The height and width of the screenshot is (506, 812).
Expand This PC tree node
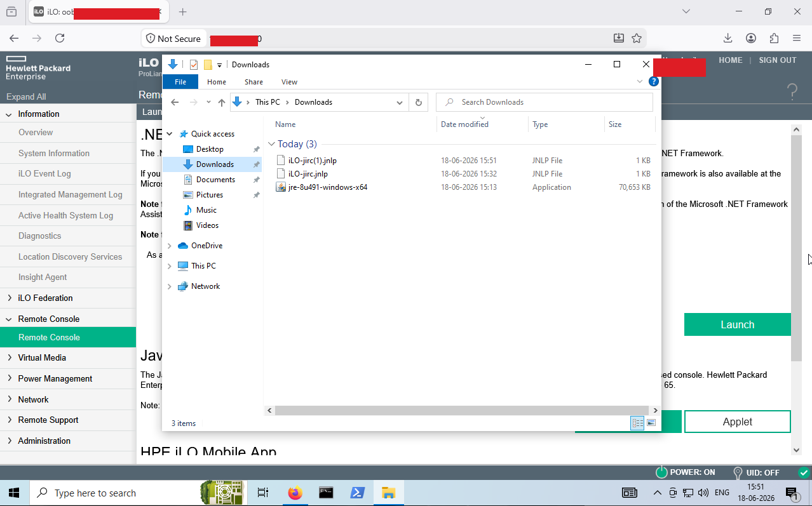pyautogui.click(x=169, y=266)
